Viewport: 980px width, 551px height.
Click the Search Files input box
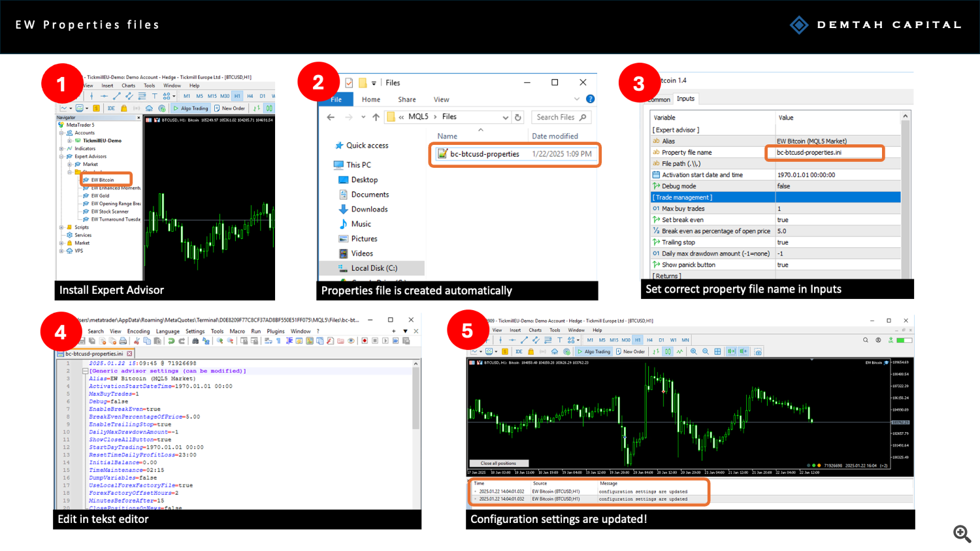[561, 117]
